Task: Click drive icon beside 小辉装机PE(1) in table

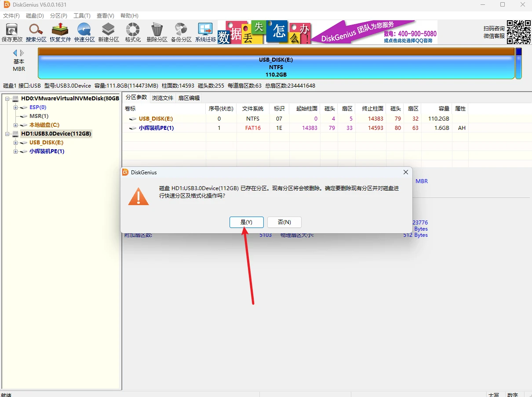Action: coord(133,128)
